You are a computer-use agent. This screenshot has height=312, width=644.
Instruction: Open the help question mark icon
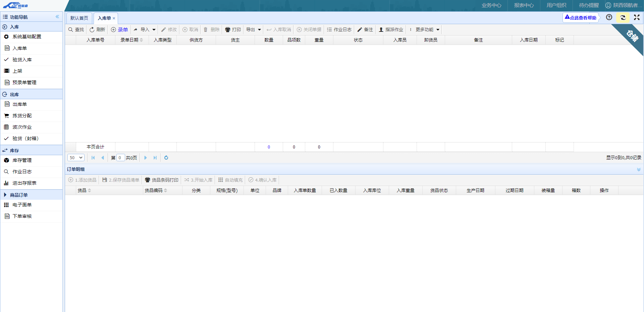pos(609,17)
